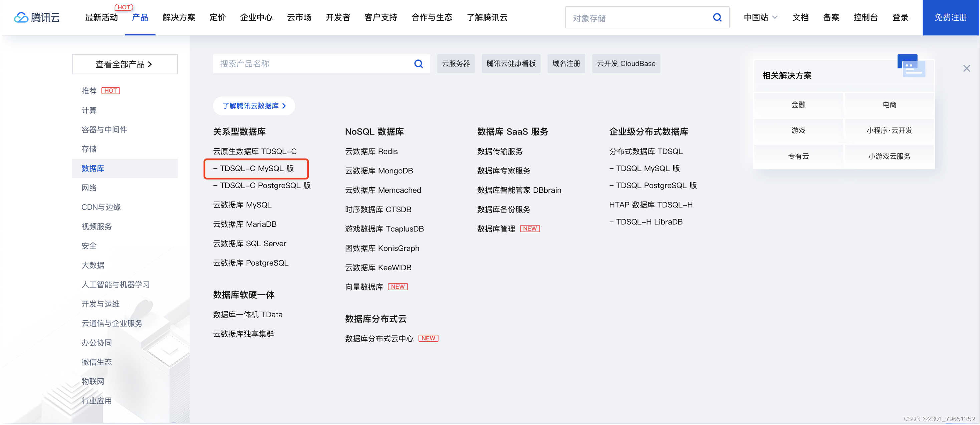Image resolution: width=980 pixels, height=425 pixels.
Task: Open 云数据库 MongoDB product
Action: click(x=379, y=171)
